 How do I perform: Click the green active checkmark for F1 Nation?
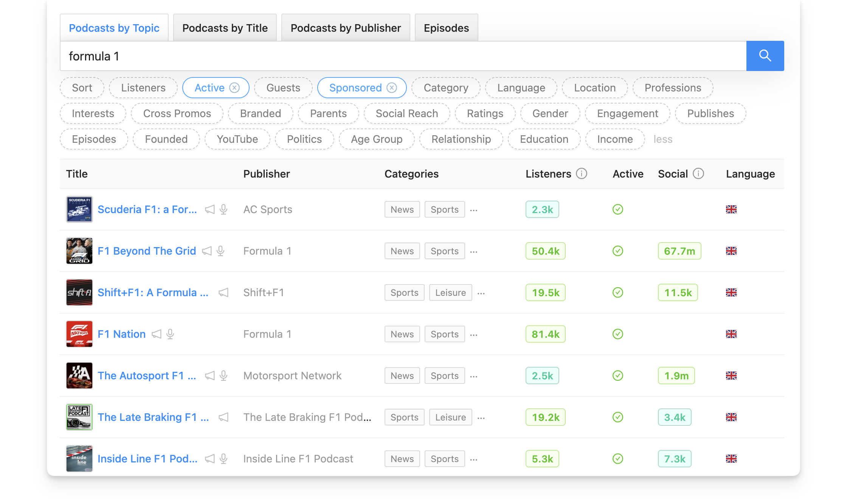(617, 334)
